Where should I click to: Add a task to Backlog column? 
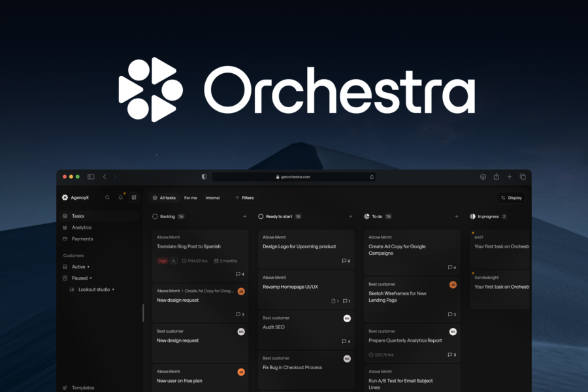tap(245, 216)
